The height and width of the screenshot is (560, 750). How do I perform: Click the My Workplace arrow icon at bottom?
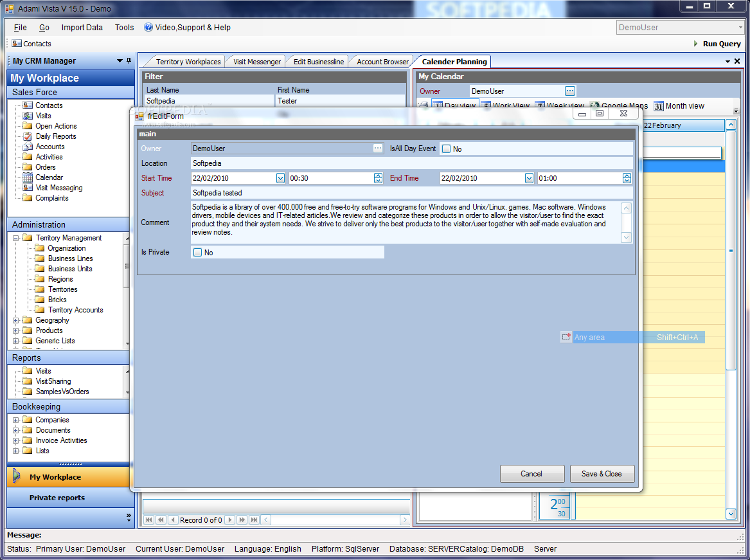pos(17,476)
